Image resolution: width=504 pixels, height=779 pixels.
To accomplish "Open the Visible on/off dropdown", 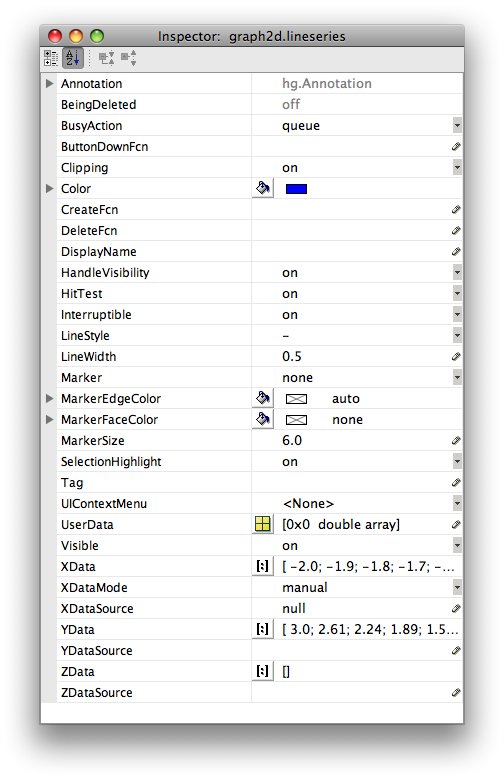I will [x=457, y=545].
